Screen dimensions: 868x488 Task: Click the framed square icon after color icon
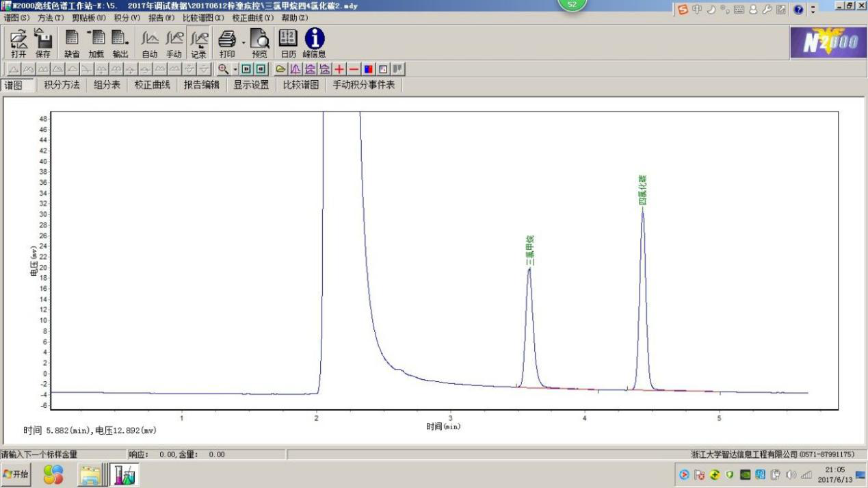pyautogui.click(x=383, y=69)
